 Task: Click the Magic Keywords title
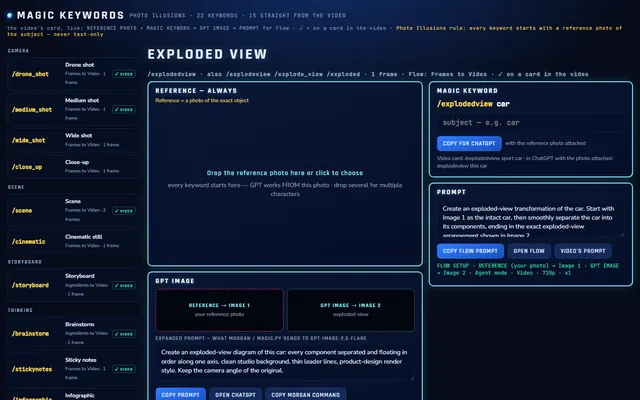tap(71, 16)
